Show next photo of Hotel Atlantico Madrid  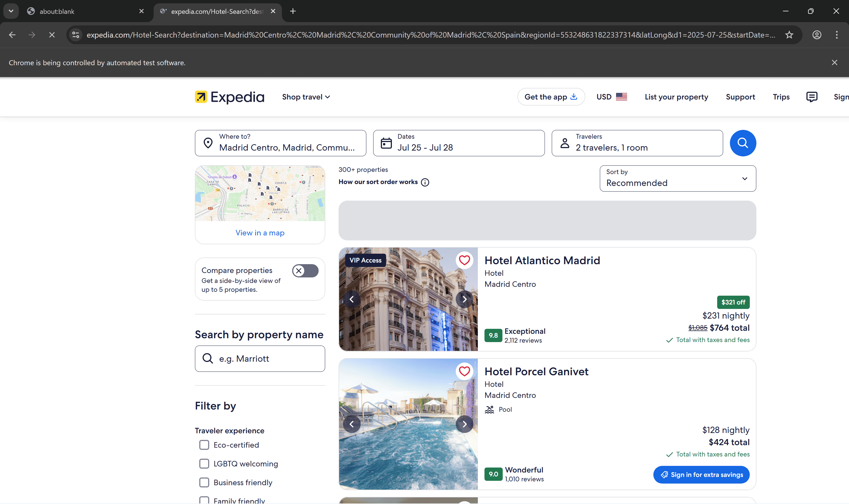[x=464, y=299]
